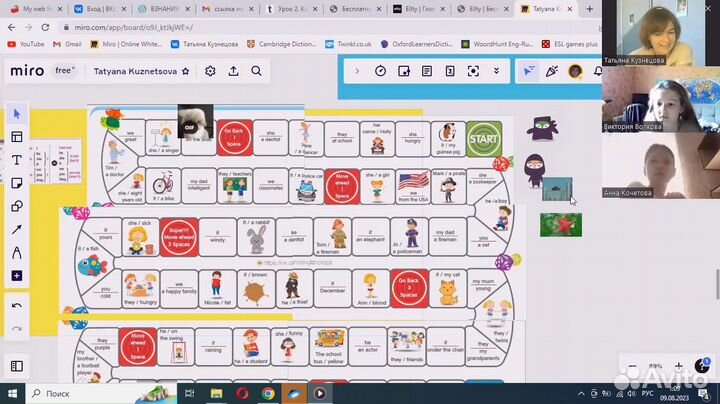Start the Timer from top toolbar
Image resolution: width=720 pixels, height=404 pixels.
[380, 71]
